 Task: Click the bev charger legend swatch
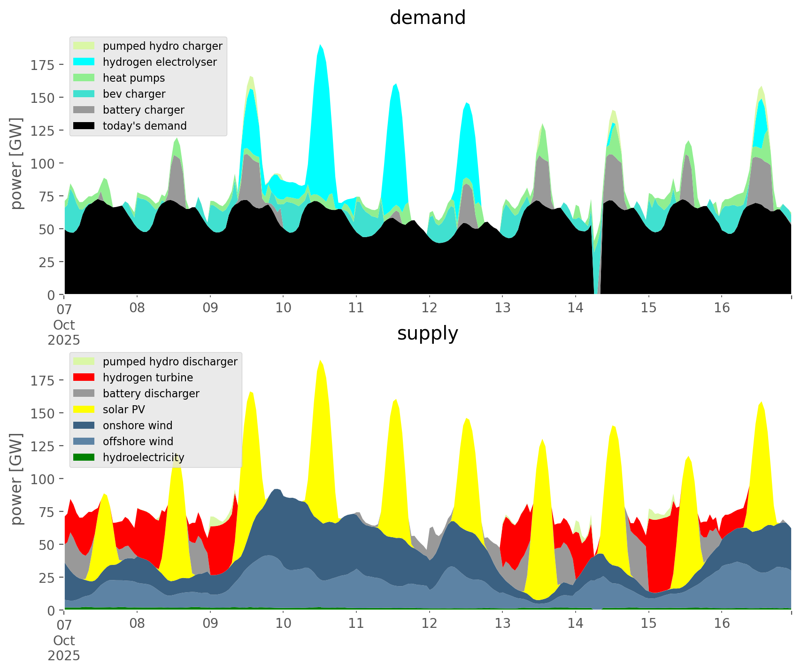(85, 94)
